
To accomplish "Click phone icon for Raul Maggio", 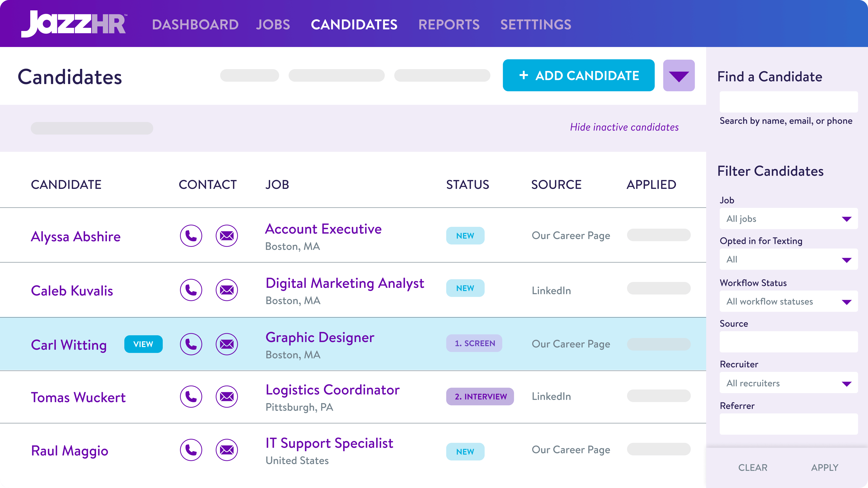I will (x=191, y=450).
